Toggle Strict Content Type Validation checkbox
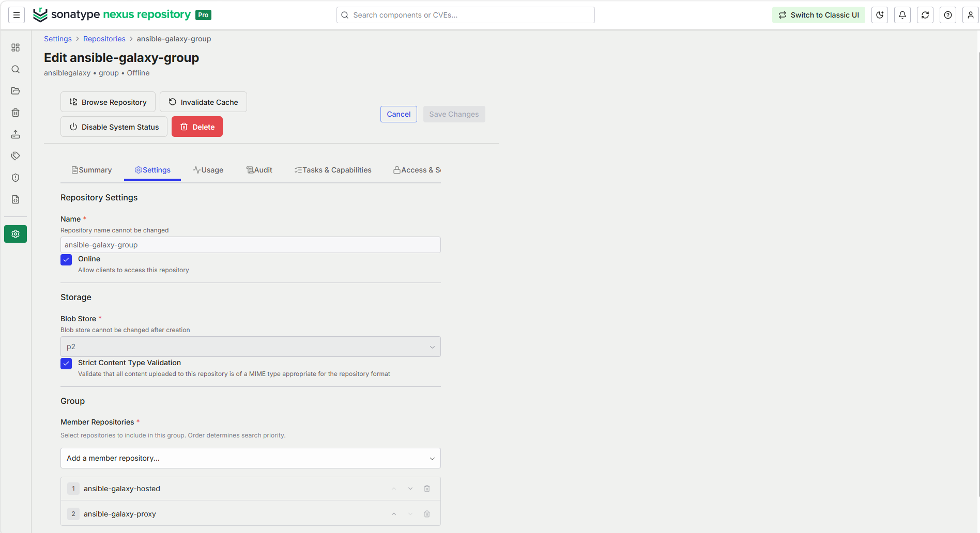This screenshot has height=533, width=980. pyautogui.click(x=66, y=363)
